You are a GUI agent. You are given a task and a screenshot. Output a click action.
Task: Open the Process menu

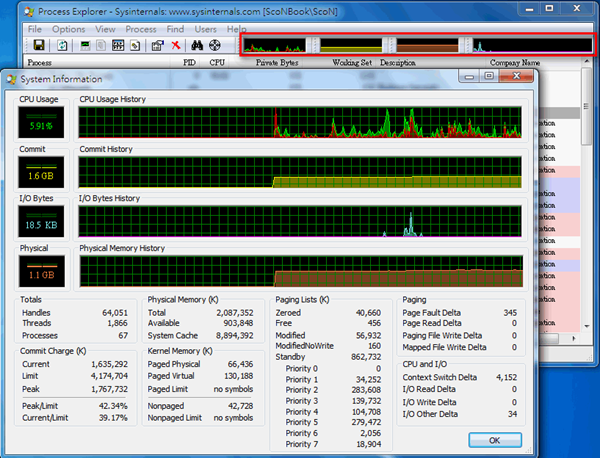(x=141, y=30)
